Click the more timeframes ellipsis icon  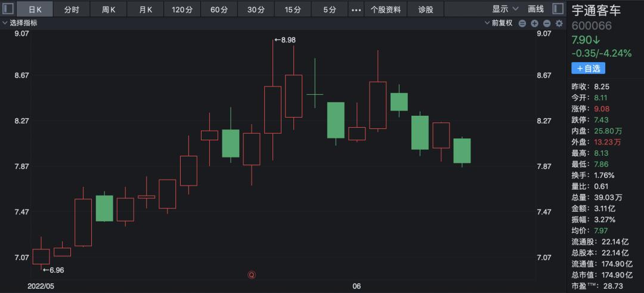click(x=357, y=10)
